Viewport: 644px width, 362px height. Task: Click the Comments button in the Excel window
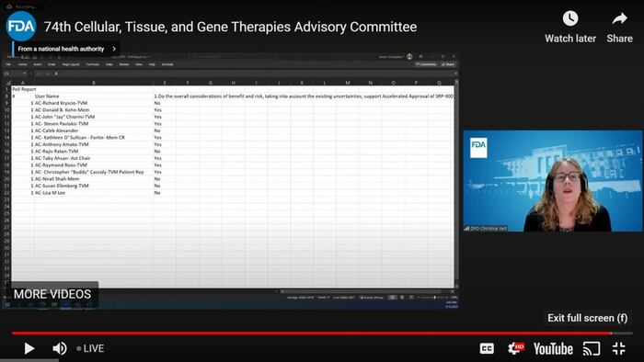point(426,64)
